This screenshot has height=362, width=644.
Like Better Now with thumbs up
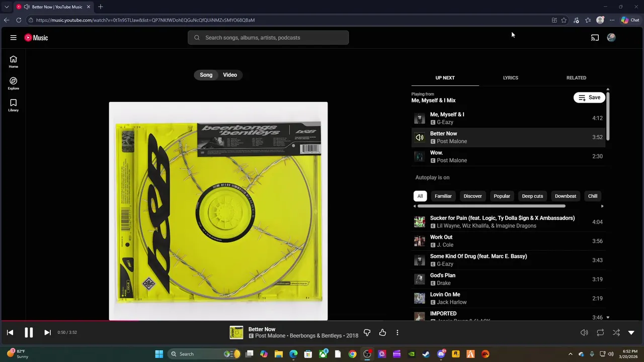point(382,332)
